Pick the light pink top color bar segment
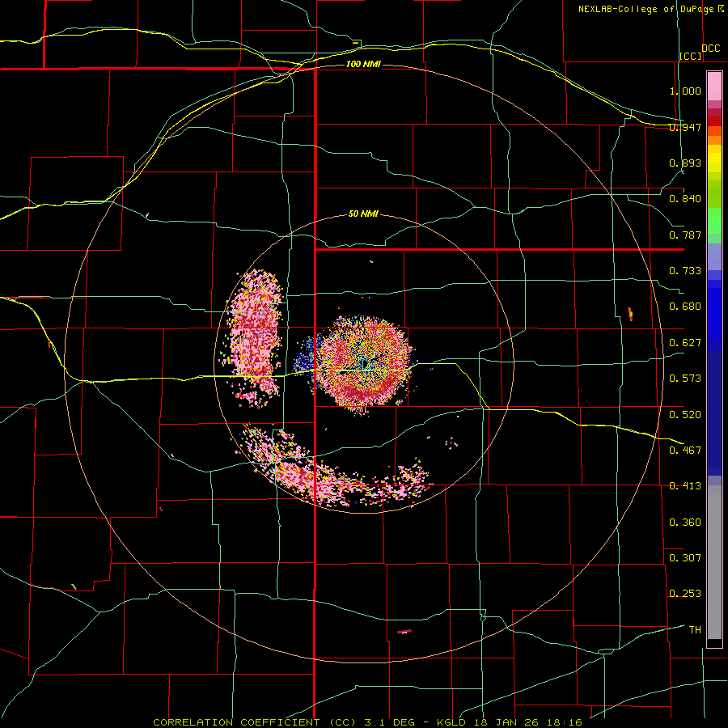728x728 pixels. 714,86
